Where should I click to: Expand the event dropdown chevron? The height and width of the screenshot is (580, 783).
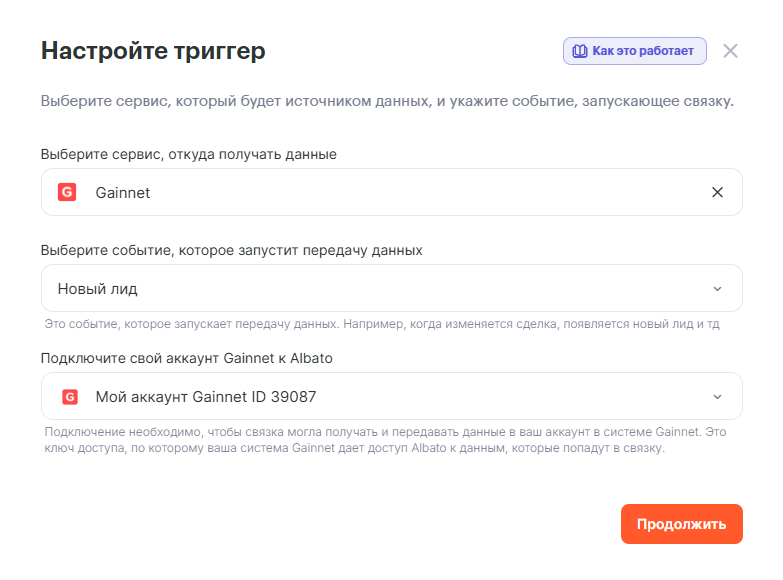(717, 289)
